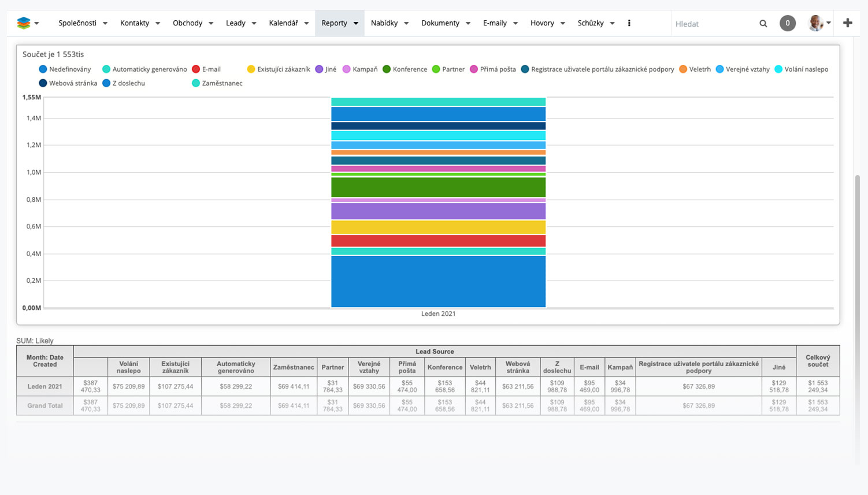Expand the Dokumenty dropdown arrow

[x=468, y=24]
